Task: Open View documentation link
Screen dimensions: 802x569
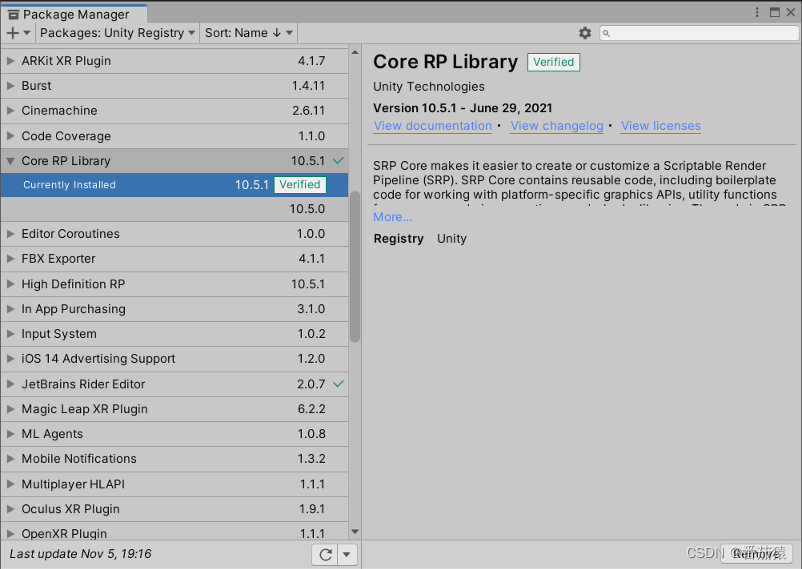Action: click(x=433, y=126)
